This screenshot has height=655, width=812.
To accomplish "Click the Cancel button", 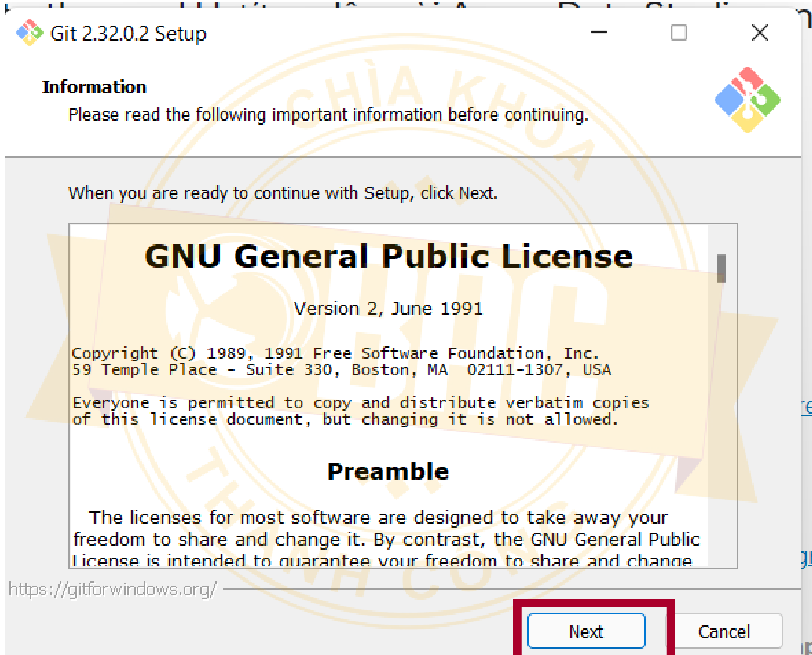I will (724, 632).
